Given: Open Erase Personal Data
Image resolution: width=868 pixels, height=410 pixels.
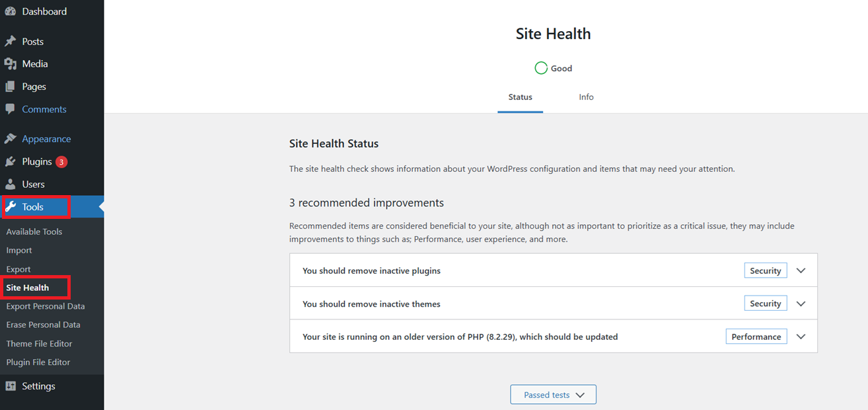Looking at the screenshot, I should [44, 325].
